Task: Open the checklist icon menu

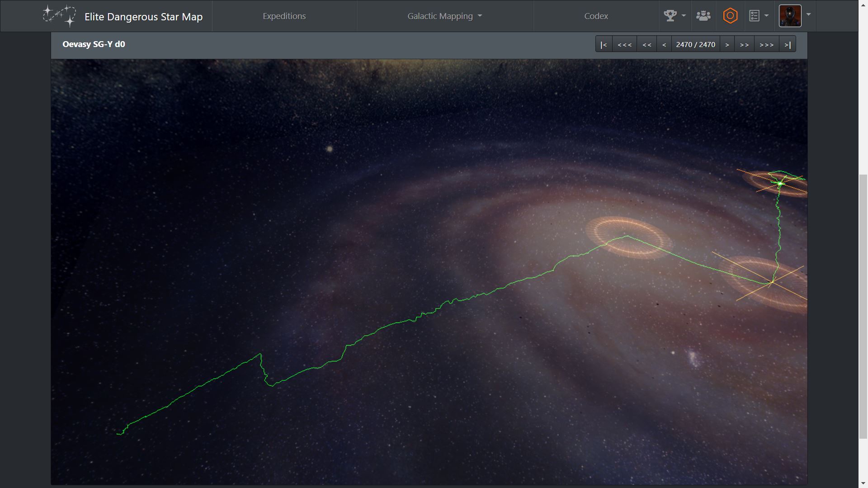Action: click(754, 16)
